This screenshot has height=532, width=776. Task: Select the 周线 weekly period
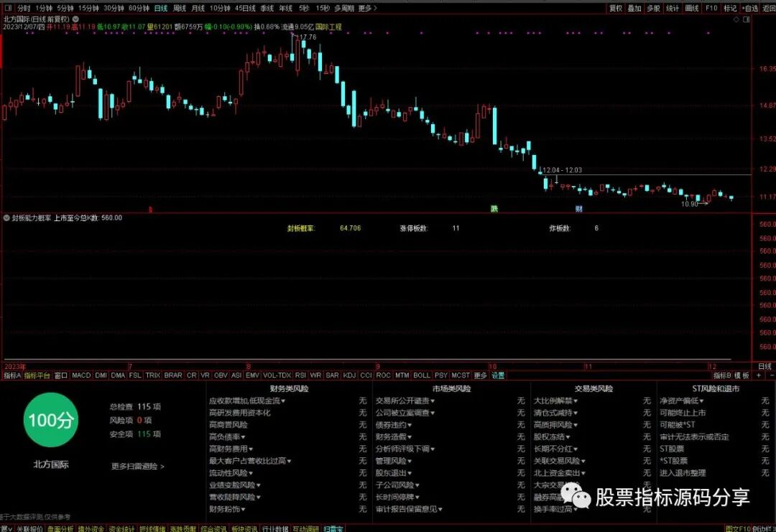coord(179,9)
